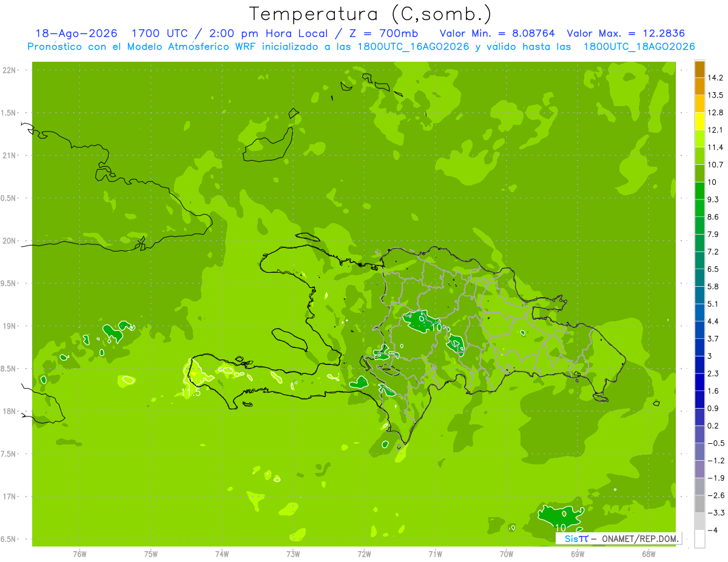Click the "3.7" color scale label

pyautogui.click(x=713, y=338)
